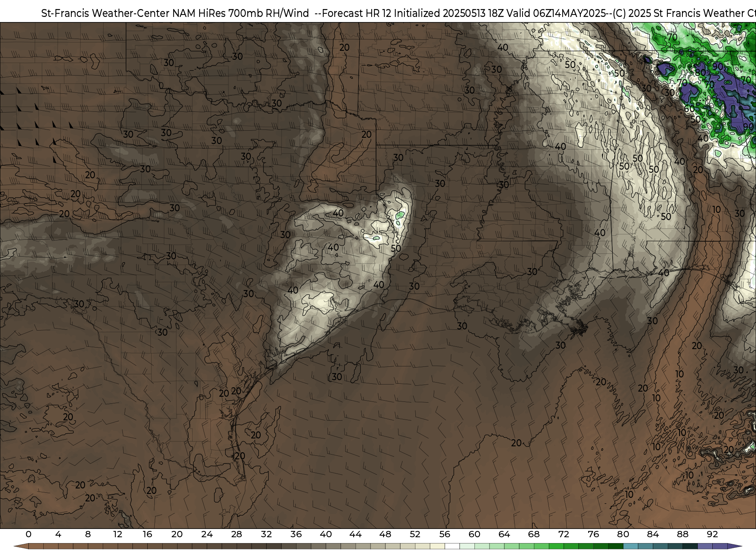Click the '92' color bar label
The image size is (756, 551).
tap(712, 534)
